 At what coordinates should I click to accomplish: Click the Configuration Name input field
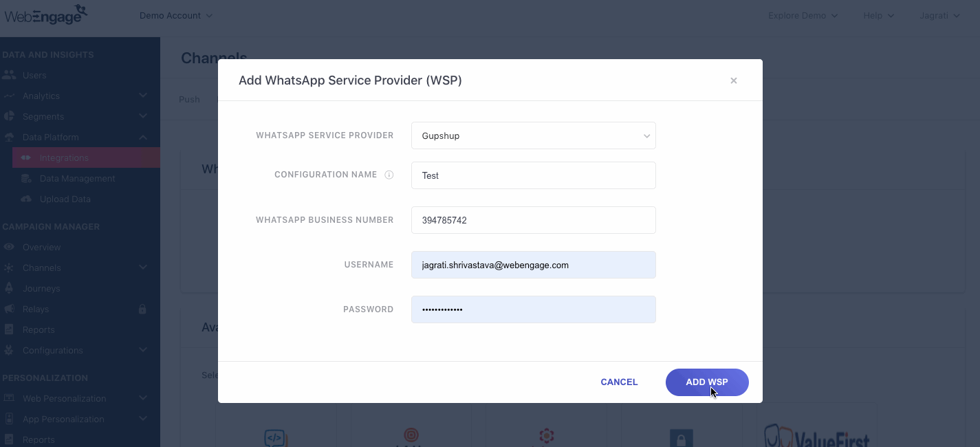pyautogui.click(x=534, y=175)
